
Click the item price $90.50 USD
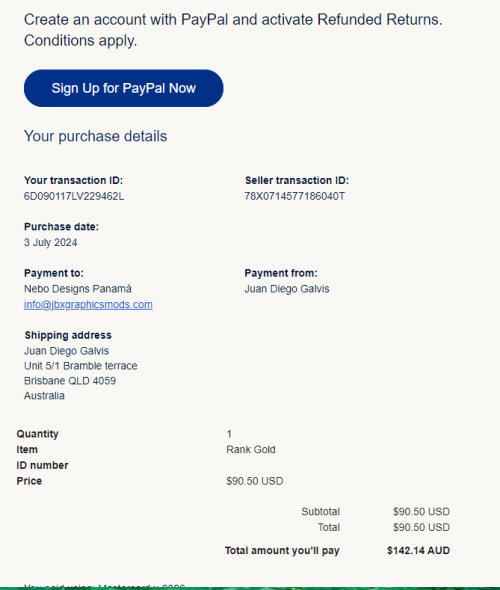tap(254, 481)
